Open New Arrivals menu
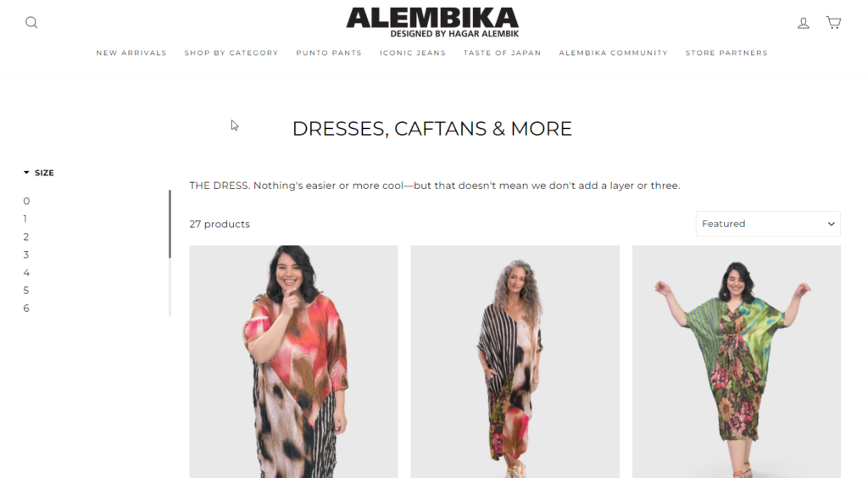 point(131,53)
